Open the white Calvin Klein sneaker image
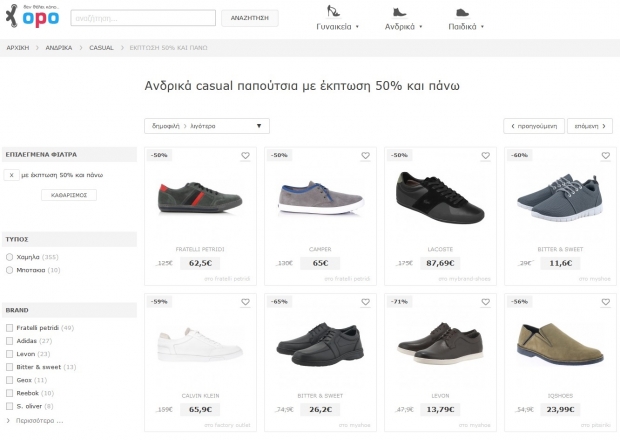The image size is (620, 440). pos(200,345)
